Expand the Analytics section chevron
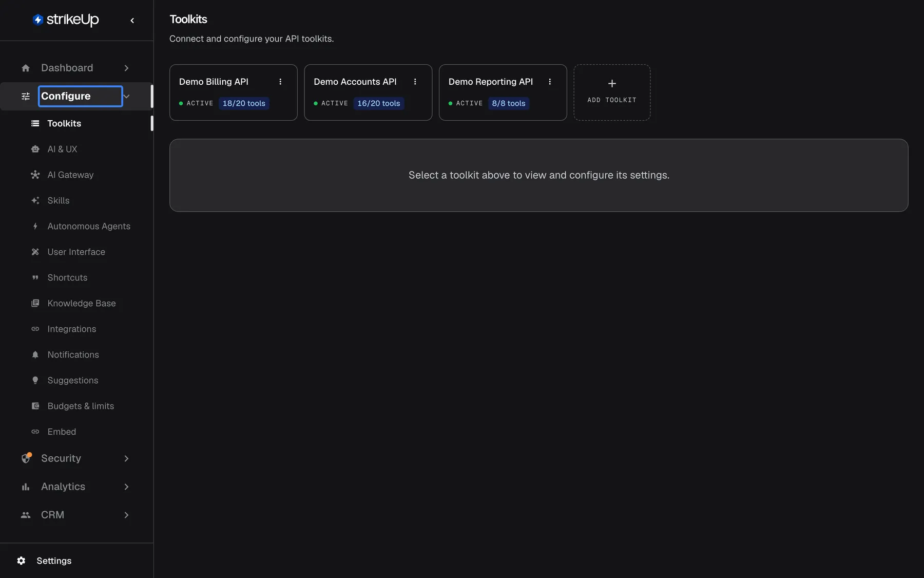 click(x=126, y=487)
